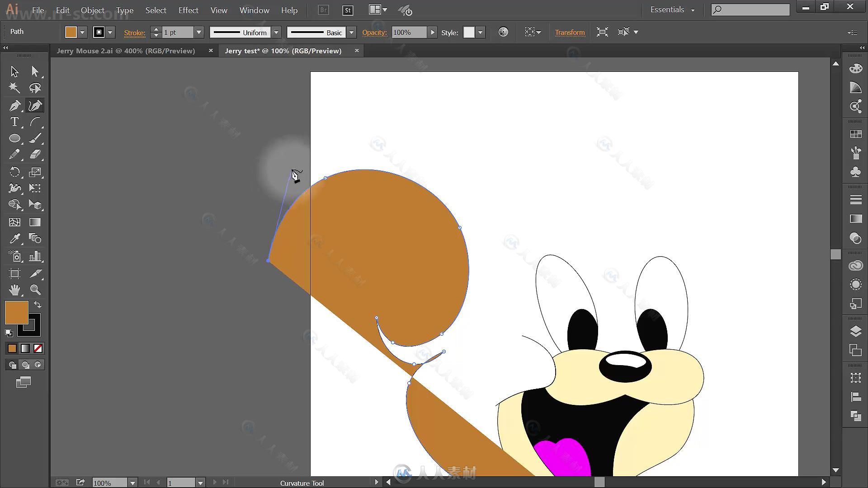Click the large fill color swatch
Viewport: 868px width, 488px height.
point(17,312)
